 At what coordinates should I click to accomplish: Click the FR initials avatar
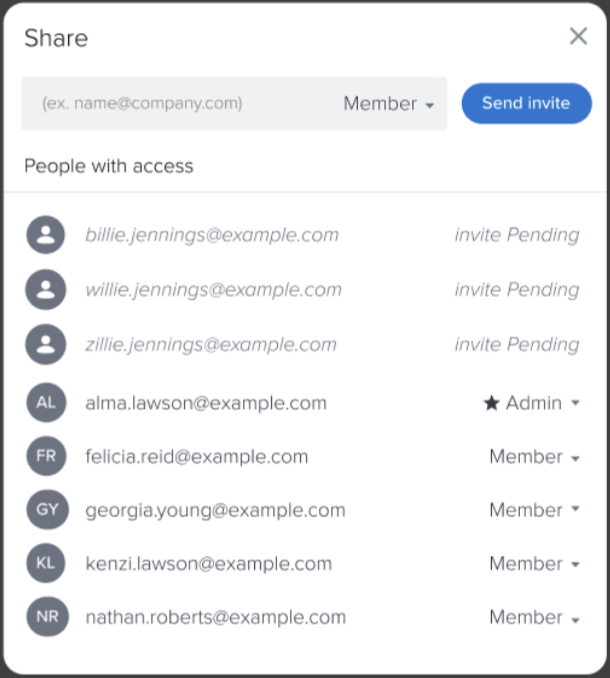point(46,456)
